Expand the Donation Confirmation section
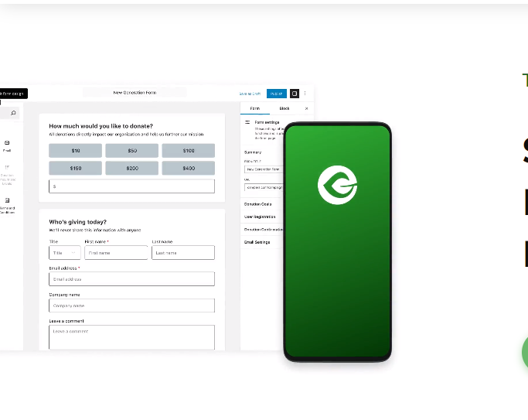The image size is (528, 420). point(264,230)
